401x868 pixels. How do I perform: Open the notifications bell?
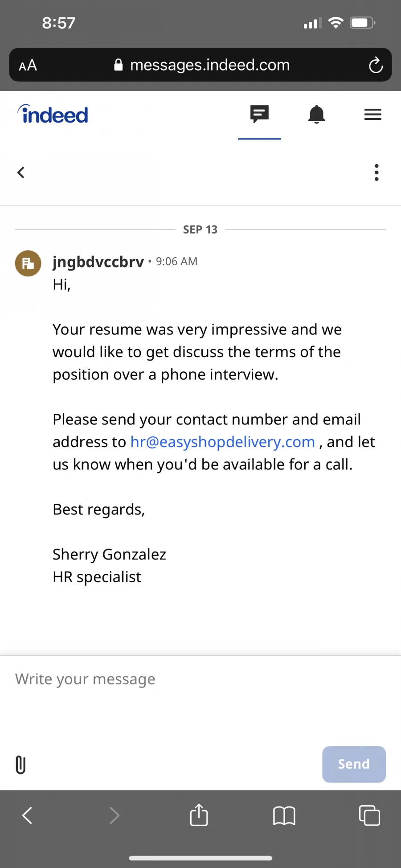coord(316,115)
